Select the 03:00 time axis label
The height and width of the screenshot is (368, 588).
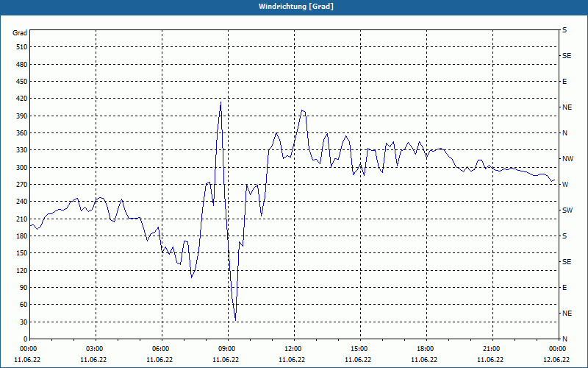click(x=96, y=348)
